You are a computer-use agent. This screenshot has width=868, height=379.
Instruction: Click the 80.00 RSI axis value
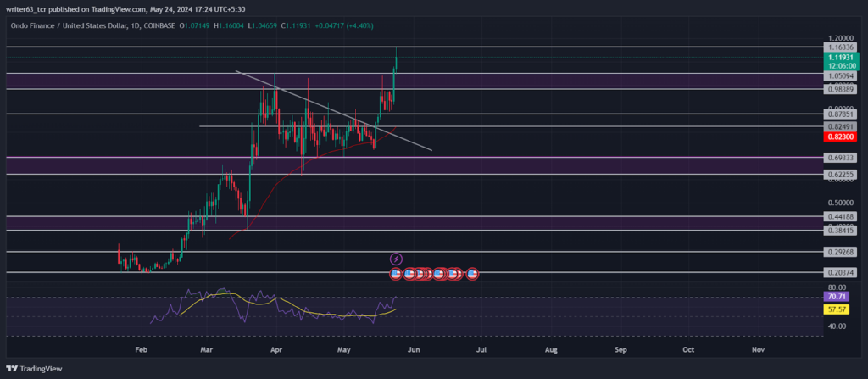pyautogui.click(x=837, y=287)
